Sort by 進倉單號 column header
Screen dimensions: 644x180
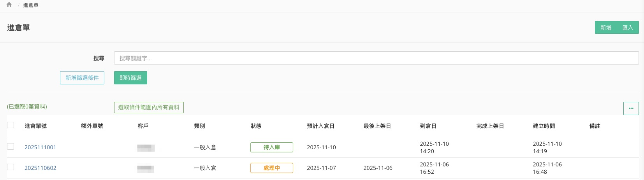[36, 126]
